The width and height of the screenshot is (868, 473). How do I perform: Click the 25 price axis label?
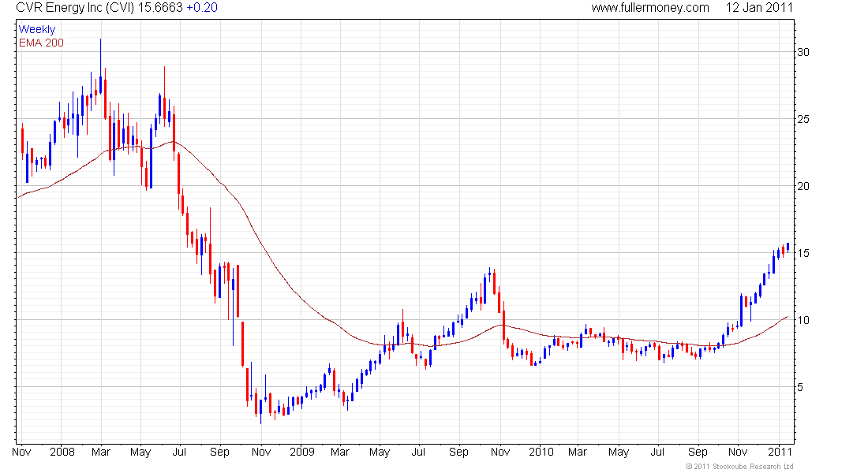click(803, 119)
